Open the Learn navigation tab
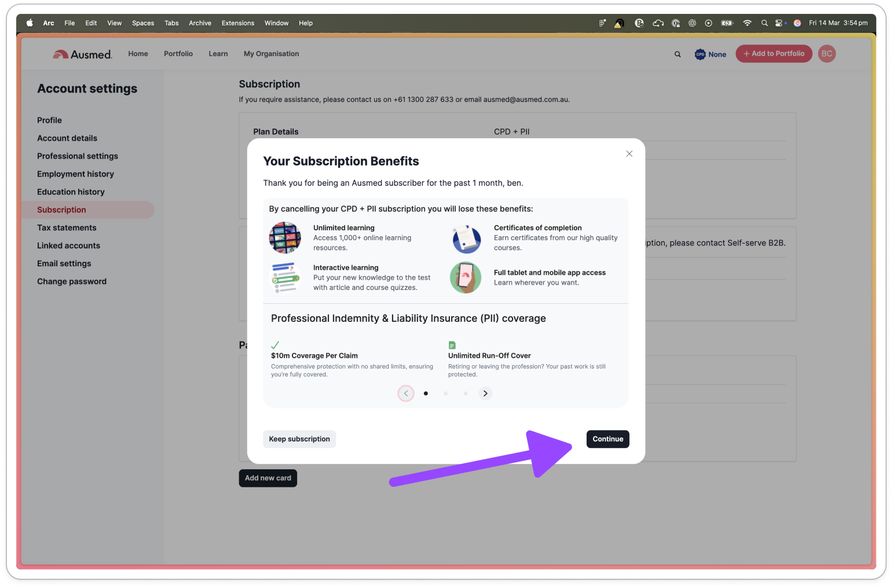The height and width of the screenshot is (588, 893). [x=218, y=54]
